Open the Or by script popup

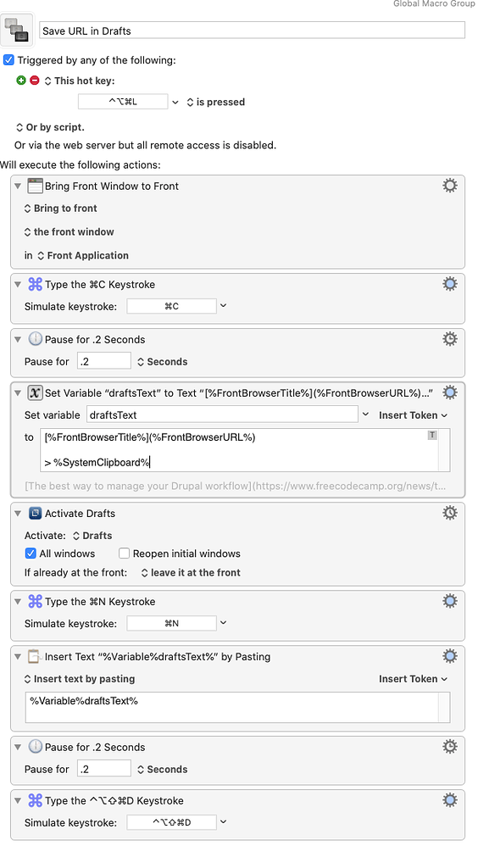[x=50, y=127]
